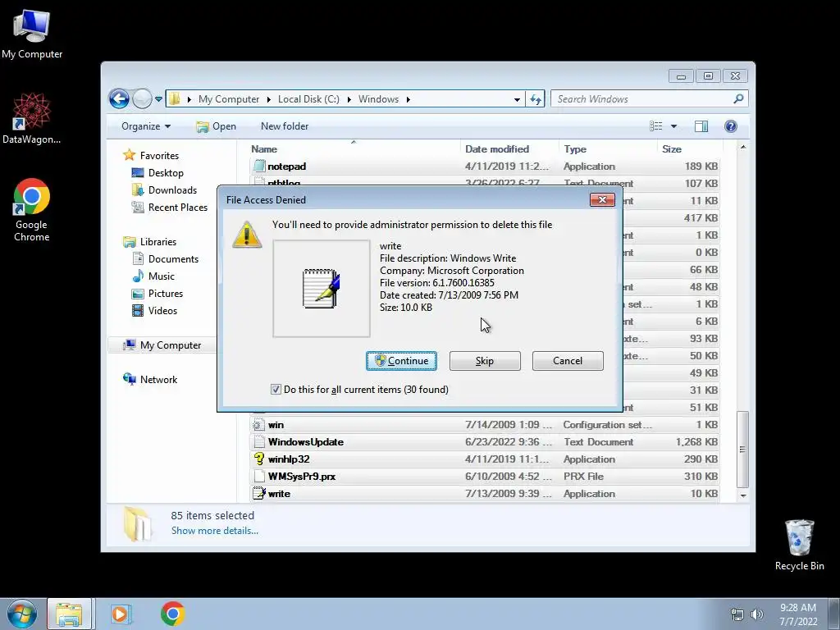840x630 pixels.
Task: Select the WindowsUpdate text document row
Action: [x=485, y=442]
